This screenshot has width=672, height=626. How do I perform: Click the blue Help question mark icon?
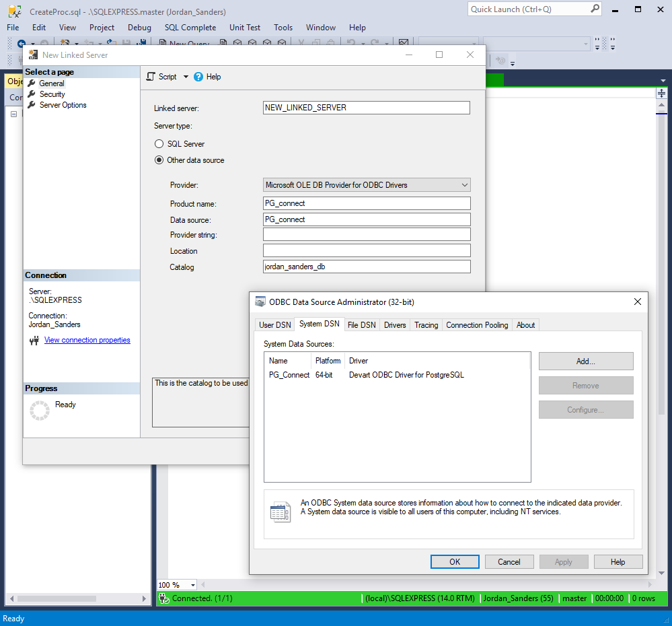point(198,77)
